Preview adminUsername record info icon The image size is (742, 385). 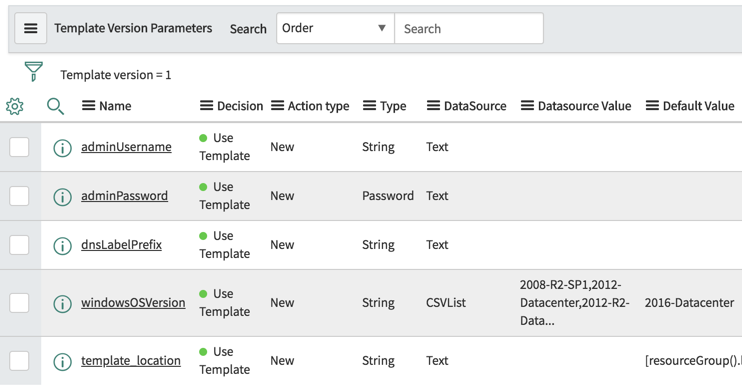[x=62, y=148]
